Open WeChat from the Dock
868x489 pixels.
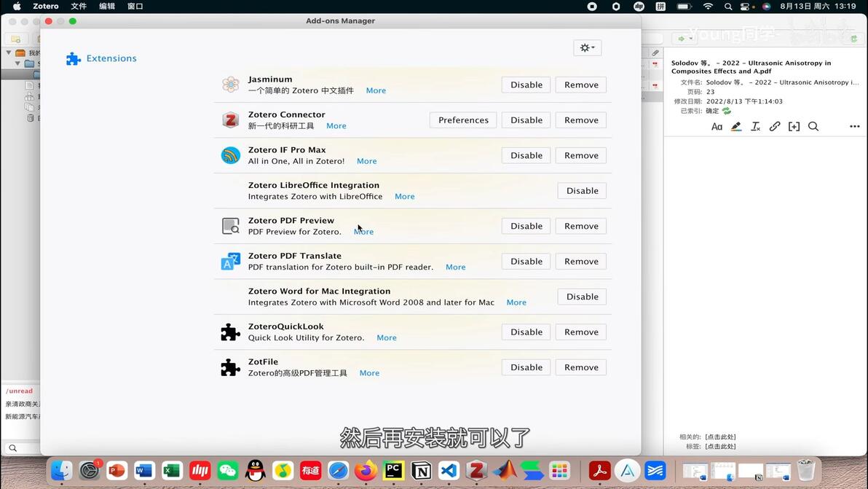(x=227, y=471)
